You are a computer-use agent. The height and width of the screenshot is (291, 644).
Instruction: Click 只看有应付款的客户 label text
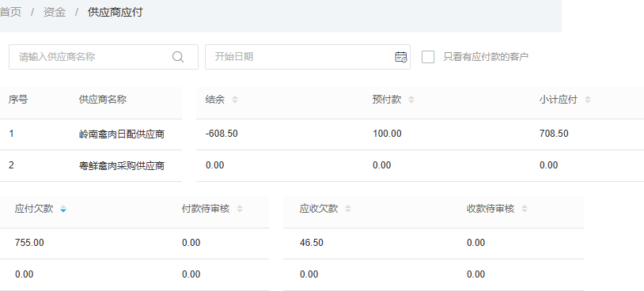click(486, 57)
